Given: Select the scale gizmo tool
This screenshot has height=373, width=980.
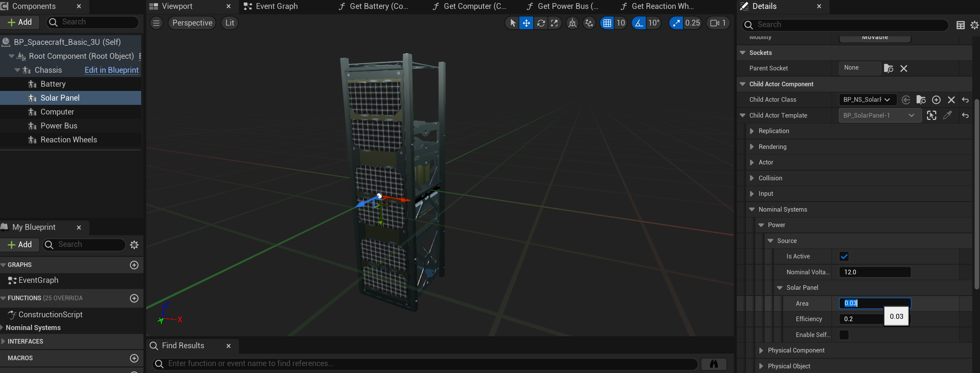Looking at the screenshot, I should pyautogui.click(x=555, y=23).
